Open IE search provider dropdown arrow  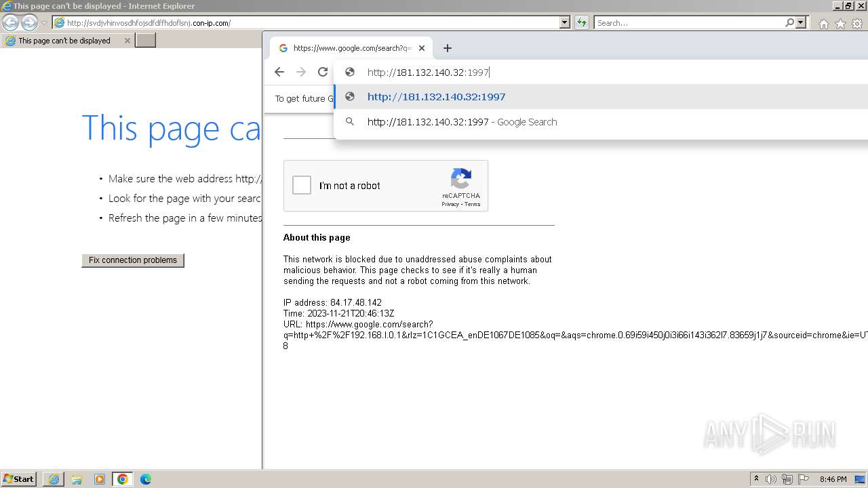[x=801, y=22]
